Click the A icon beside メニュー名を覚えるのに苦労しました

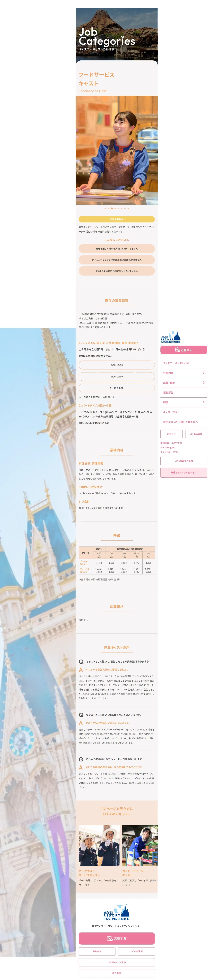click(81, 670)
